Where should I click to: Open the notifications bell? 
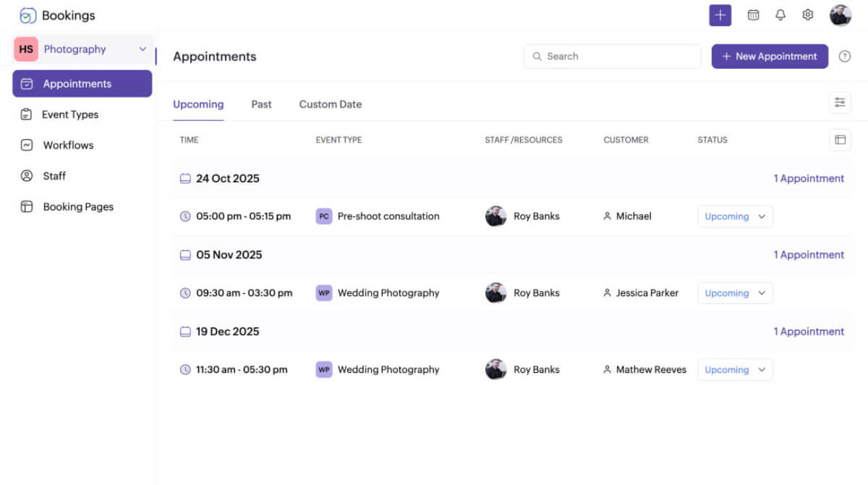780,14
